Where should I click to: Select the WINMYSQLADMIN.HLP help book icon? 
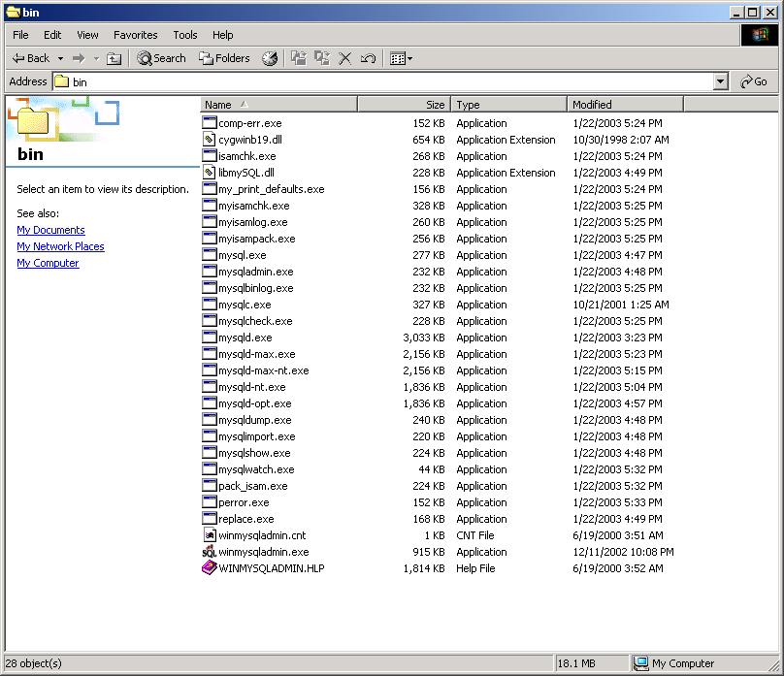point(210,568)
